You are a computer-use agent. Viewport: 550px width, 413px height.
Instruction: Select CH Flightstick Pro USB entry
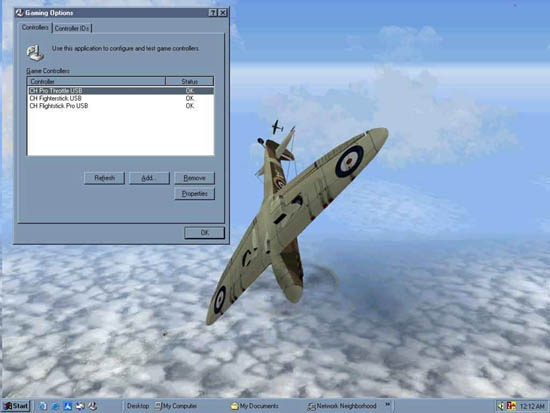(120, 106)
